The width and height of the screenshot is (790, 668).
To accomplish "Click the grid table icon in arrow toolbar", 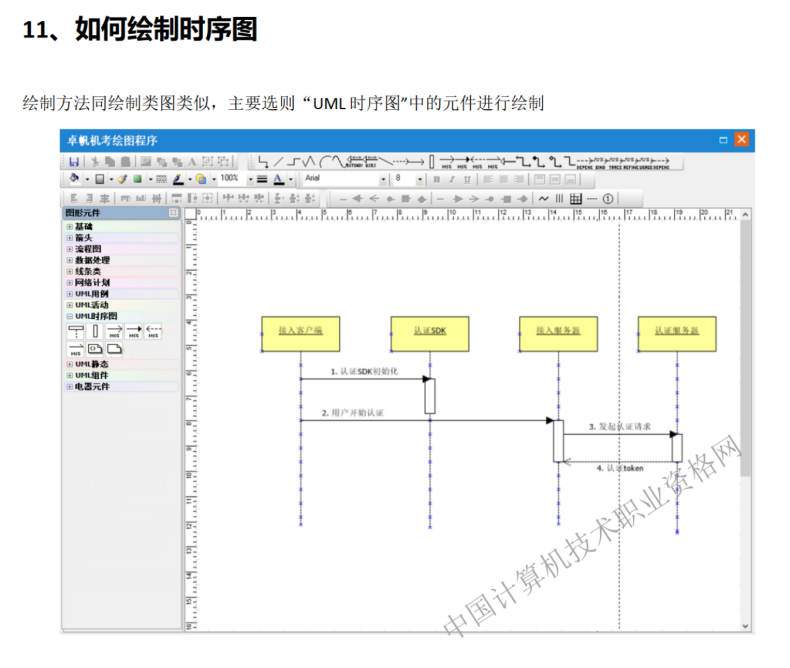I will click(575, 198).
